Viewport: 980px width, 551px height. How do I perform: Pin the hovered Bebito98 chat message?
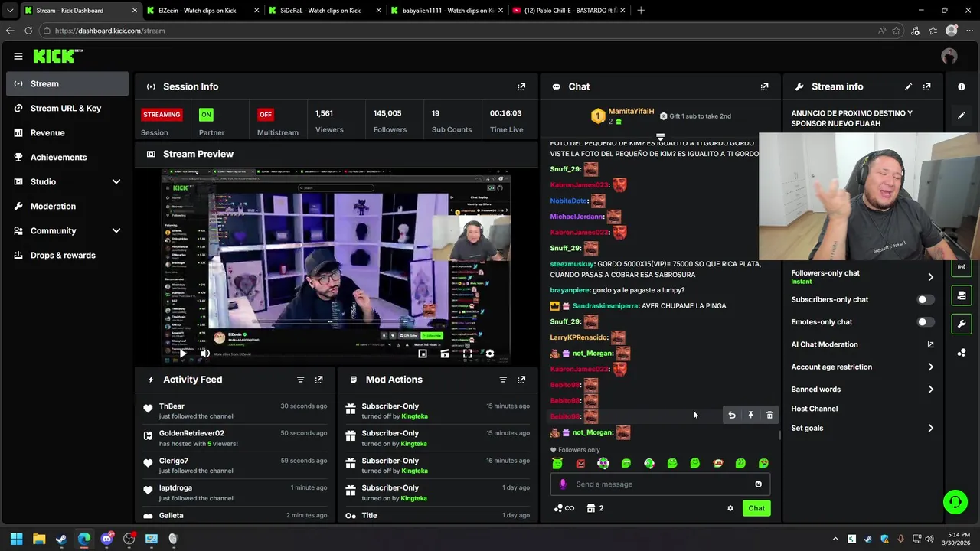[750, 415]
